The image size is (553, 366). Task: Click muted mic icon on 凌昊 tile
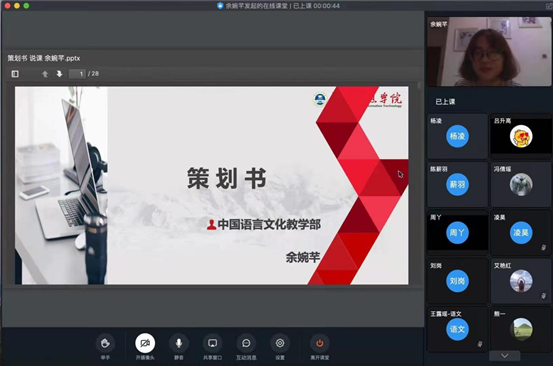[x=543, y=248]
